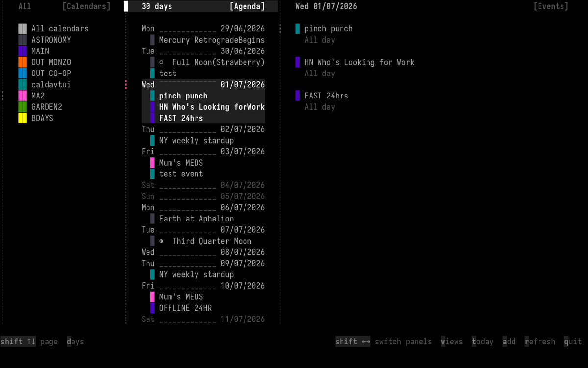
Task: Select the Wed 08/07/2026 day row
Action: click(x=203, y=252)
